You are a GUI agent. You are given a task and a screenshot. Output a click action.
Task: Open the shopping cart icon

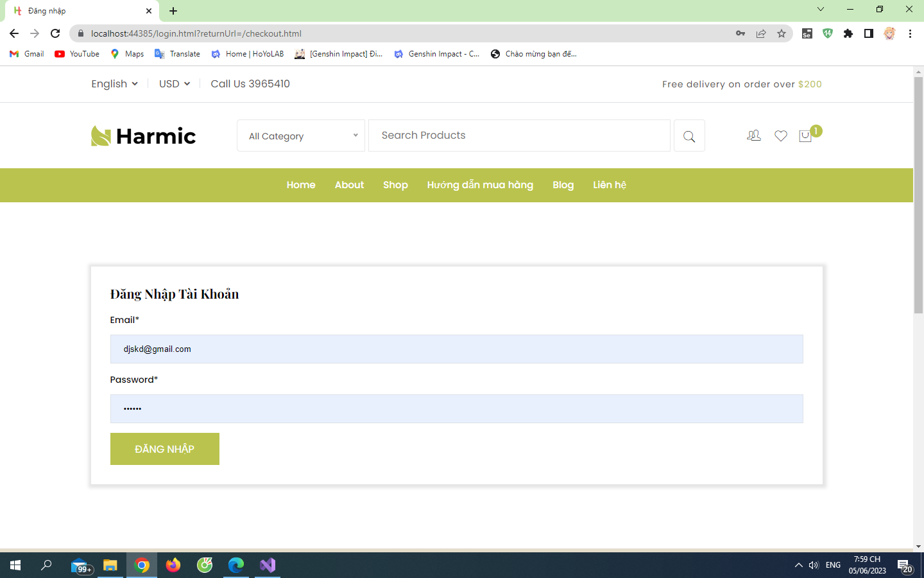click(x=805, y=136)
